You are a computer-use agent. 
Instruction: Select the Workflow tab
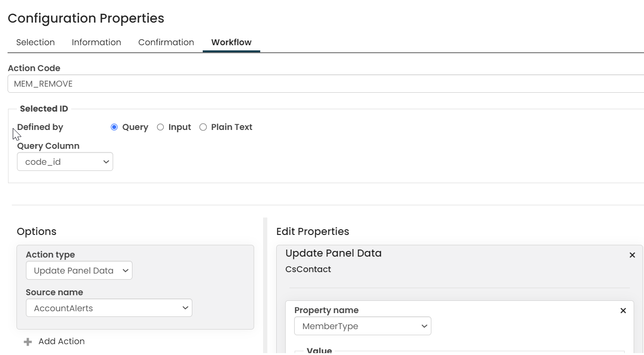pyautogui.click(x=231, y=42)
